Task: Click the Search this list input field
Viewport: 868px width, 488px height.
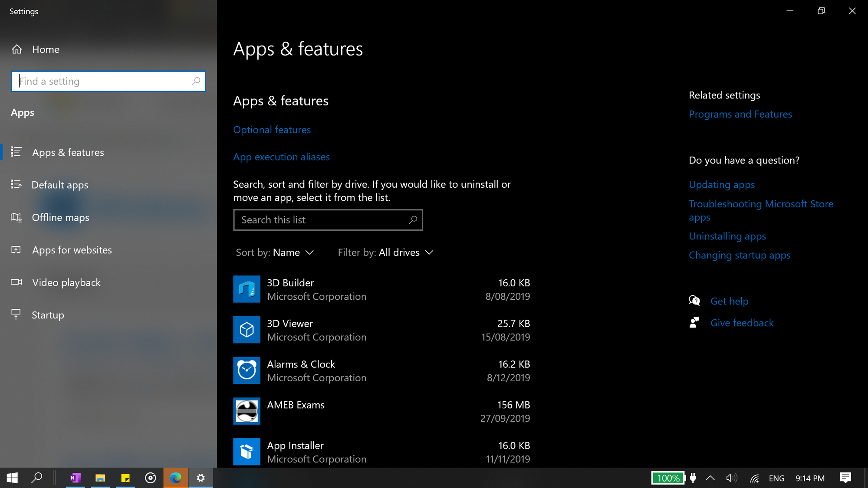Action: click(328, 220)
